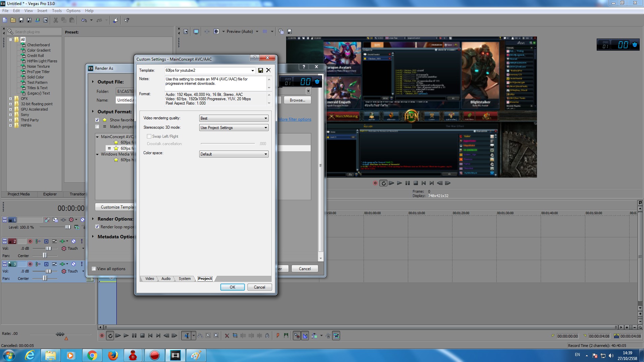This screenshot has height=362, width=644.
Task: Click the track 1 Level slider handle
Action: click(x=68, y=227)
